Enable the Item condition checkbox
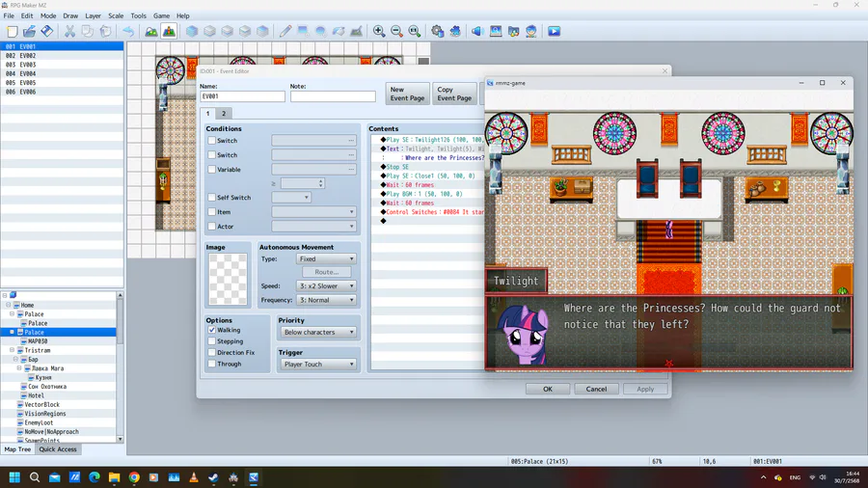868x488 pixels. pos(211,211)
